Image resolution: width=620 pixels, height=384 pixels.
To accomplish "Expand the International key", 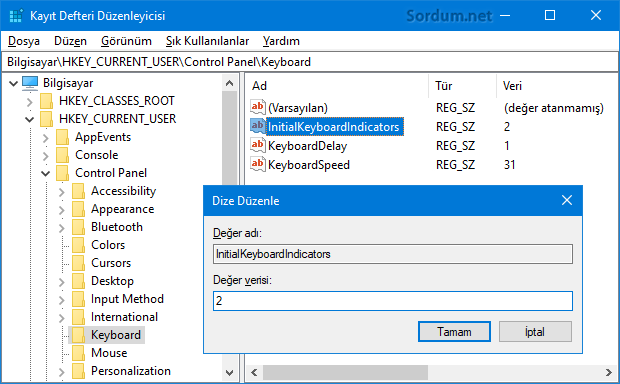I will tap(62, 318).
